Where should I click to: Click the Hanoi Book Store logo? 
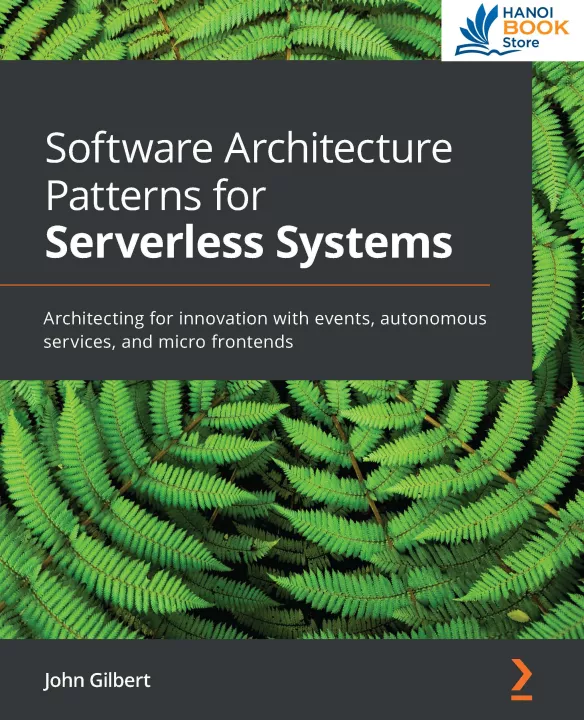click(511, 30)
